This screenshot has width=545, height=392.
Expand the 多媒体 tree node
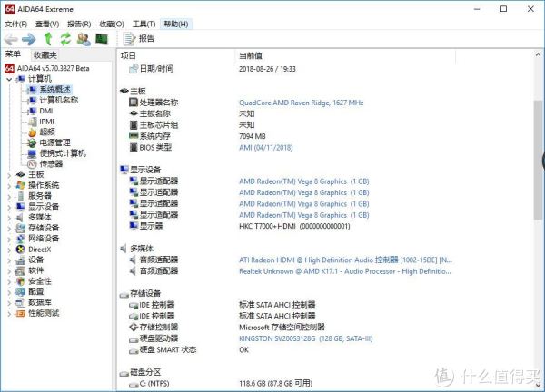tap(9, 218)
